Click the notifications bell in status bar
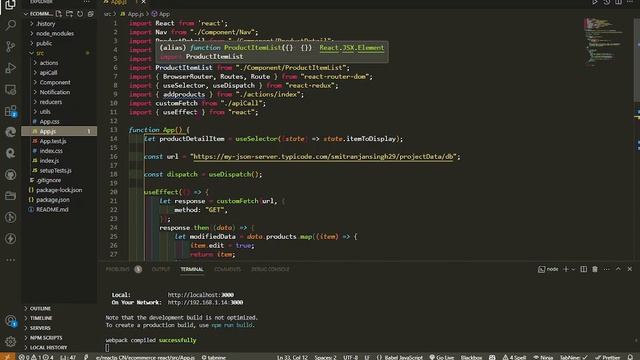Screen dimensions: 640x360 pos(631,357)
